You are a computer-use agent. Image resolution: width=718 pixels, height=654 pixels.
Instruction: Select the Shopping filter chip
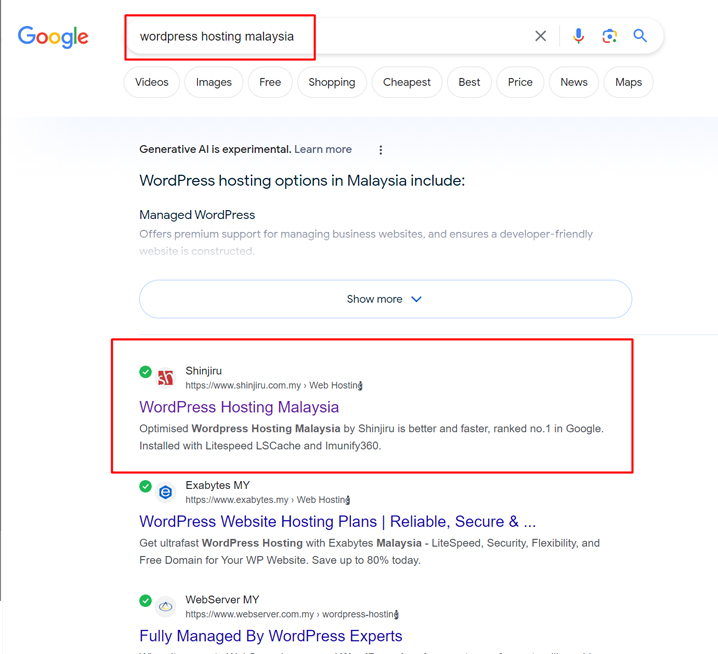[332, 82]
